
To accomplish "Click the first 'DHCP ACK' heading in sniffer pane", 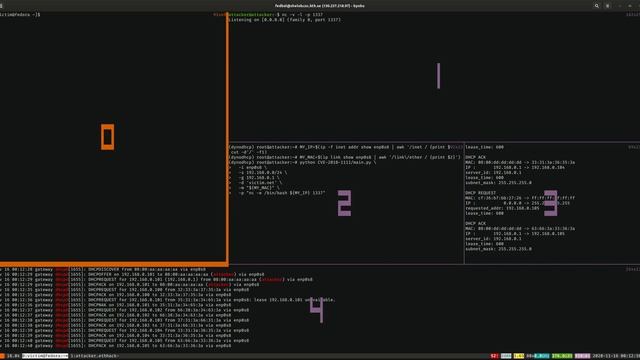I will point(476,157).
